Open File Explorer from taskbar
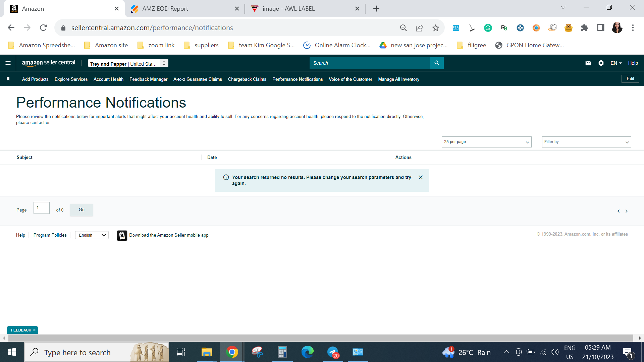 tap(207, 352)
